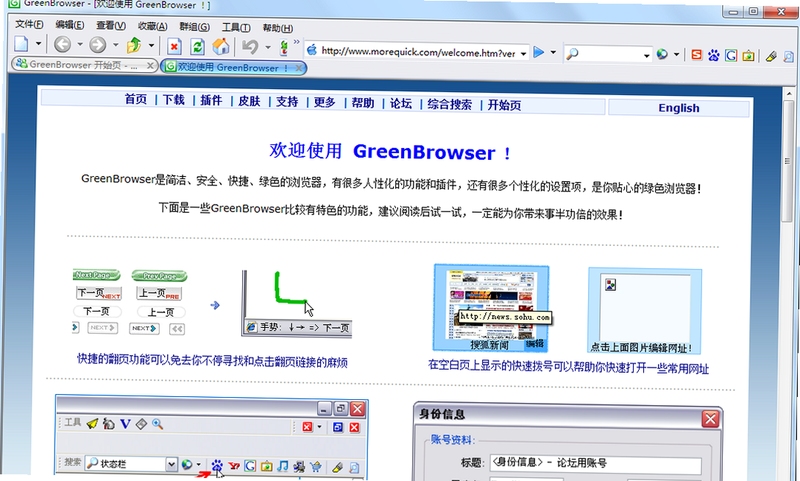Stop loading with the red X icon

tap(174, 46)
